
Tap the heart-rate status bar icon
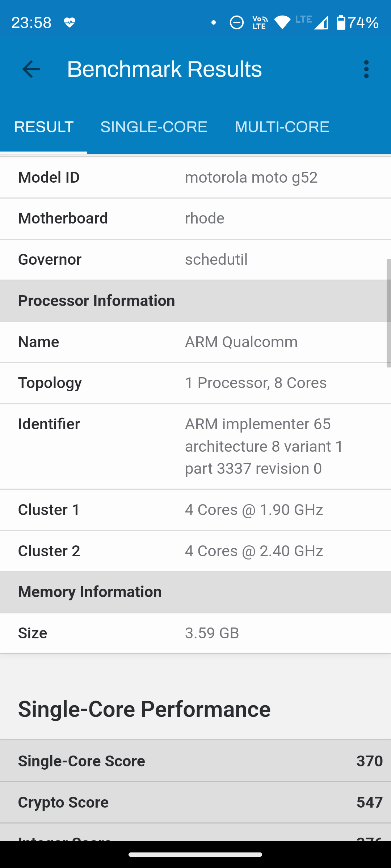(x=70, y=23)
